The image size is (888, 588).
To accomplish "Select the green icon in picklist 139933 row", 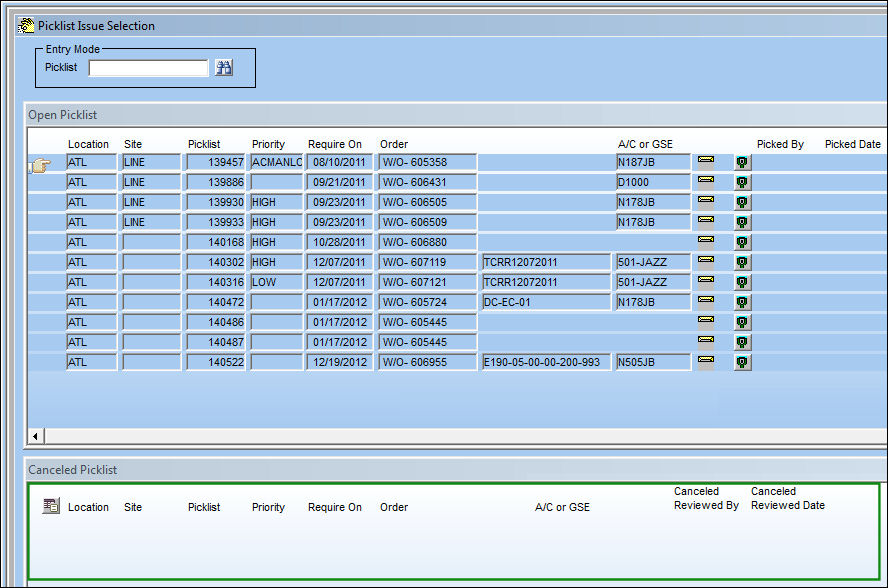I will [x=742, y=222].
